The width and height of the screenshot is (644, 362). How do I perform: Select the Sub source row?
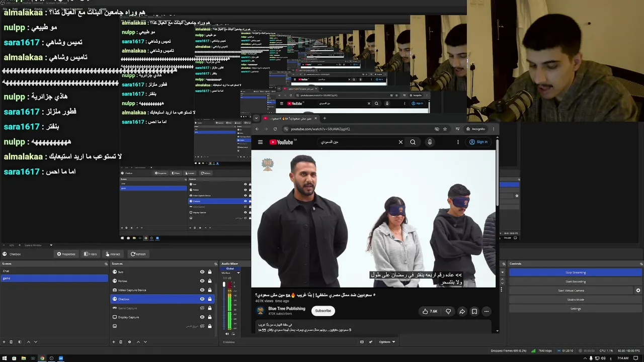click(x=163, y=272)
